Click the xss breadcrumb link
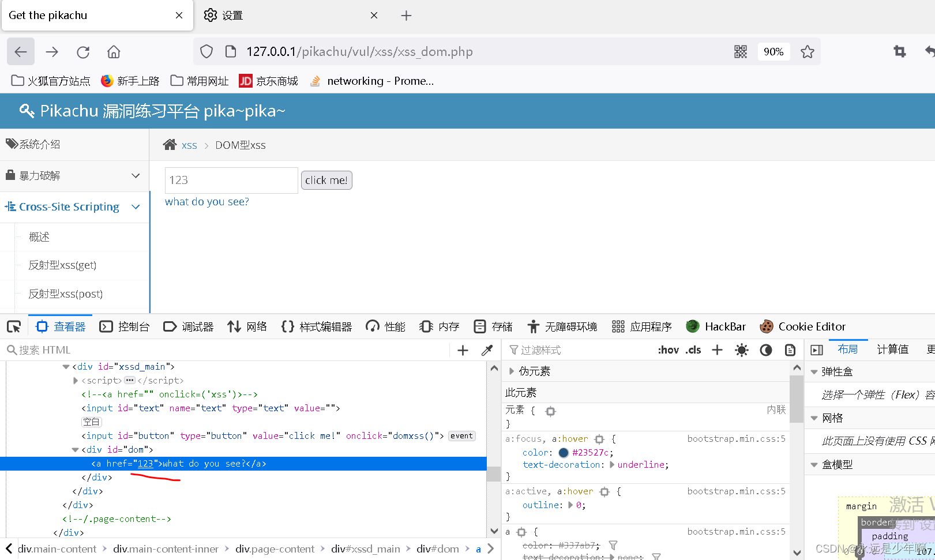This screenshot has width=935, height=560. point(189,145)
